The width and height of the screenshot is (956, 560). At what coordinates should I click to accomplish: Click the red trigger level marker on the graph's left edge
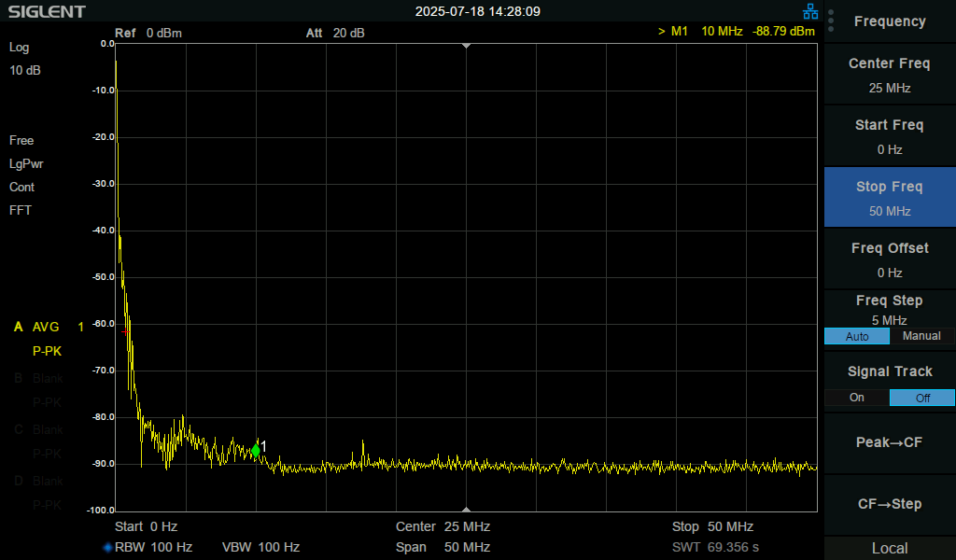(124, 332)
